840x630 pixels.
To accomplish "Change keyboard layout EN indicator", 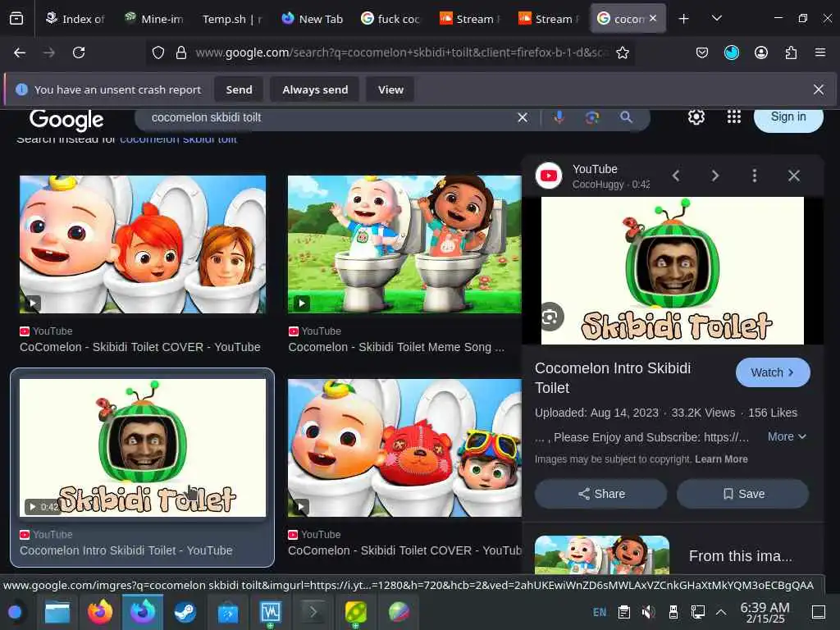I will click(x=600, y=612).
